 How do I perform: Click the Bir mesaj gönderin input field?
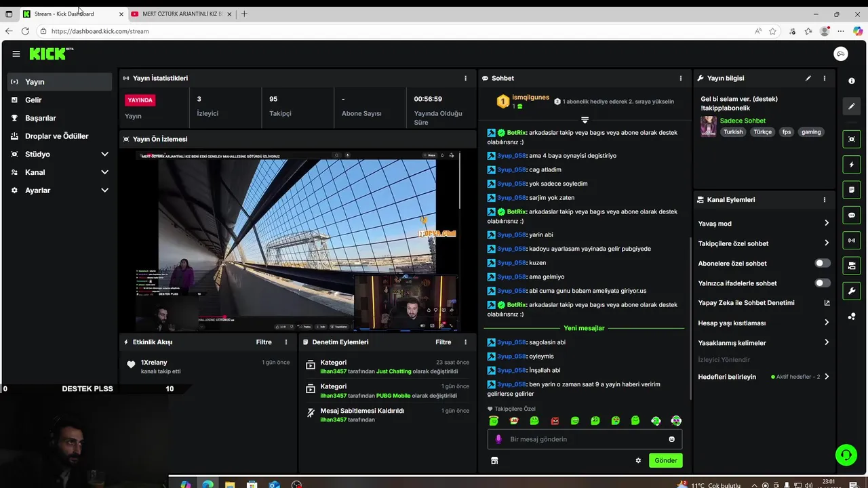pyautogui.click(x=585, y=439)
